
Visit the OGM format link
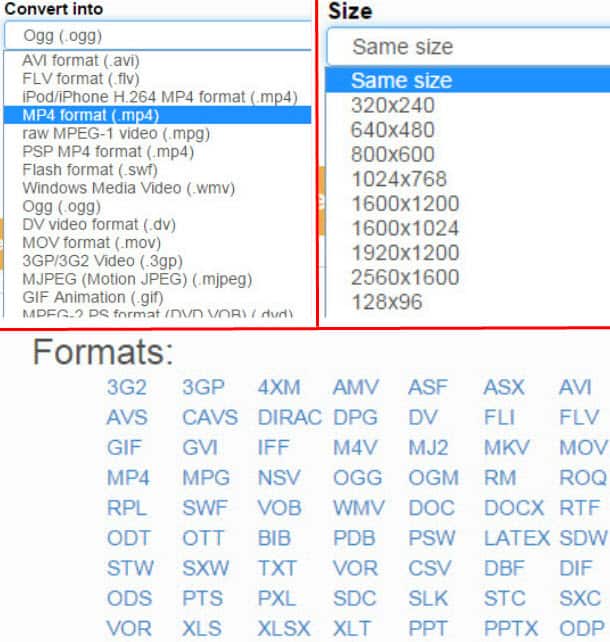pos(434,478)
